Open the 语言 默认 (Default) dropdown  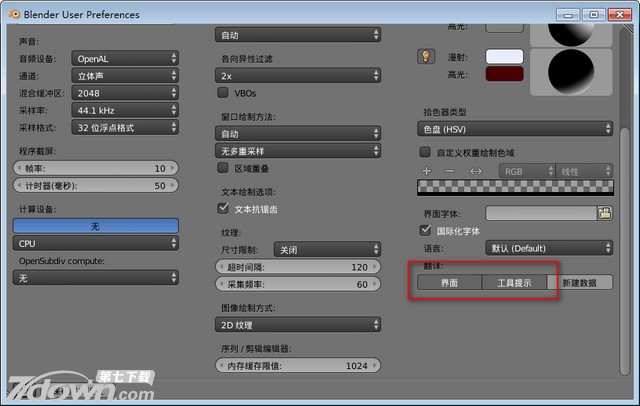pos(549,248)
